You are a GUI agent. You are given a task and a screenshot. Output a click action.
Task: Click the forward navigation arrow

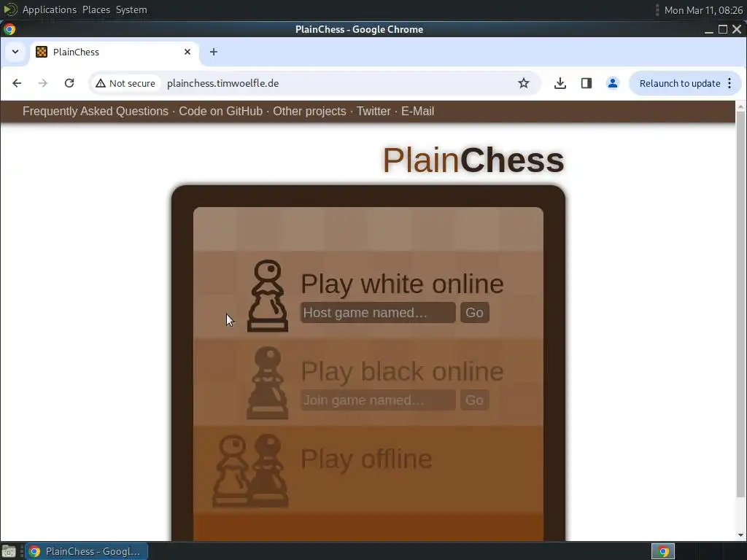click(43, 83)
